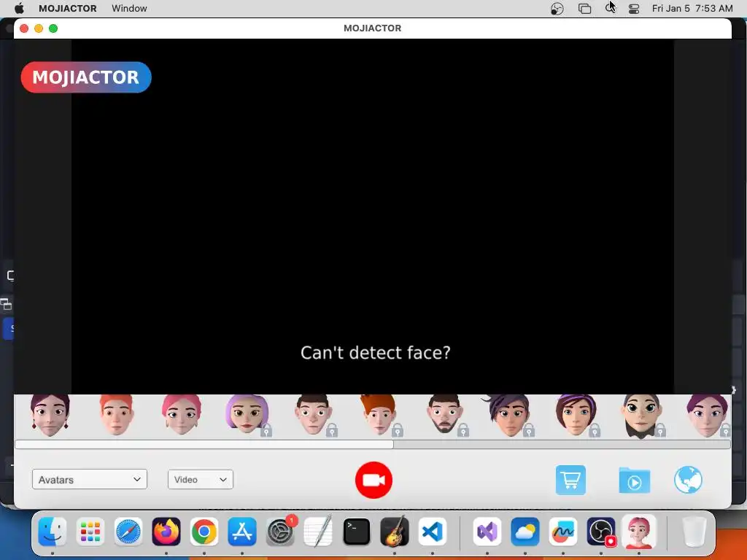Open Freeform from the Dock
Image resolution: width=747 pixels, height=560 pixels.
pyautogui.click(x=563, y=532)
